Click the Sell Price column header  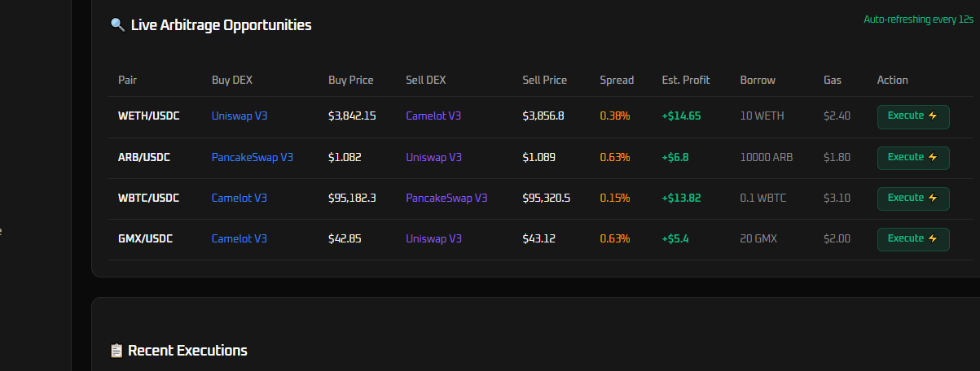[545, 80]
